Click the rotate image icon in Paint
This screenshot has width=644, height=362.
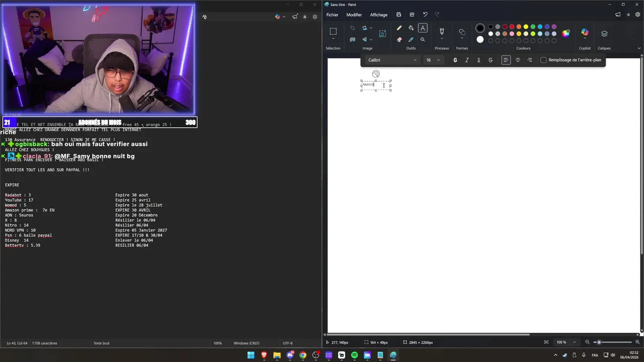pos(364,28)
